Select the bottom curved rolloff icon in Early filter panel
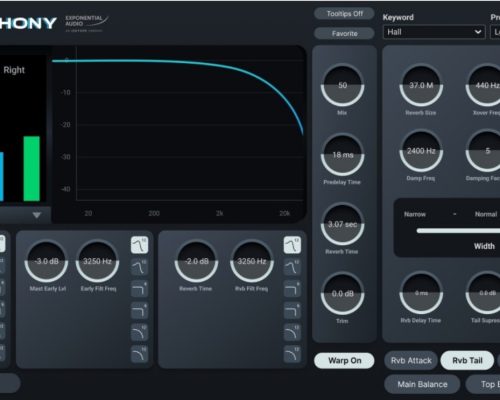 point(139,354)
